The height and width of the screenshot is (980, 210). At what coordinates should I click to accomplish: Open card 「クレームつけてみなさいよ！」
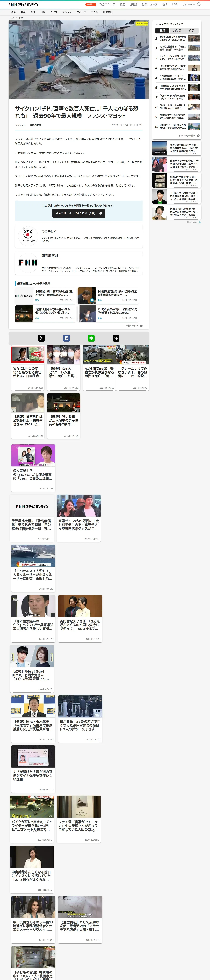(133, 367)
